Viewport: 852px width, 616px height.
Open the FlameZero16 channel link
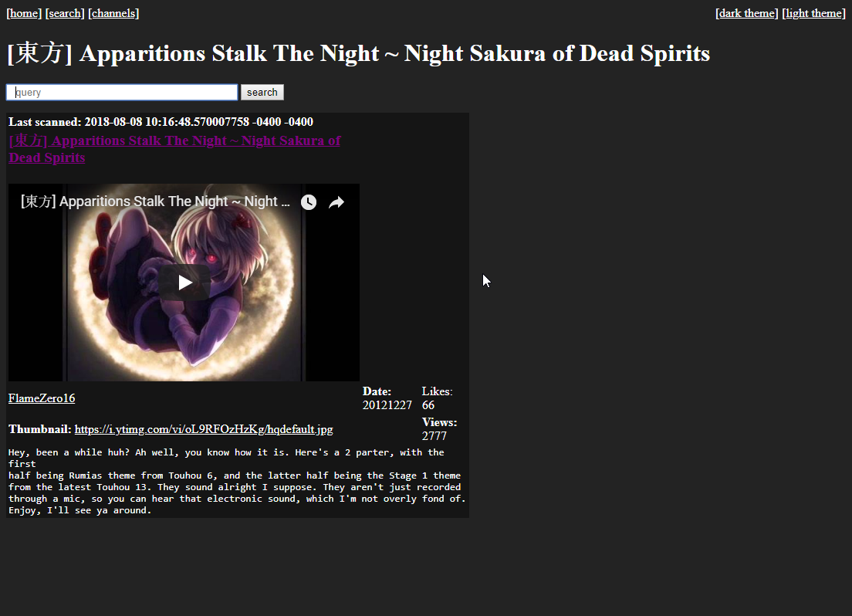click(42, 398)
